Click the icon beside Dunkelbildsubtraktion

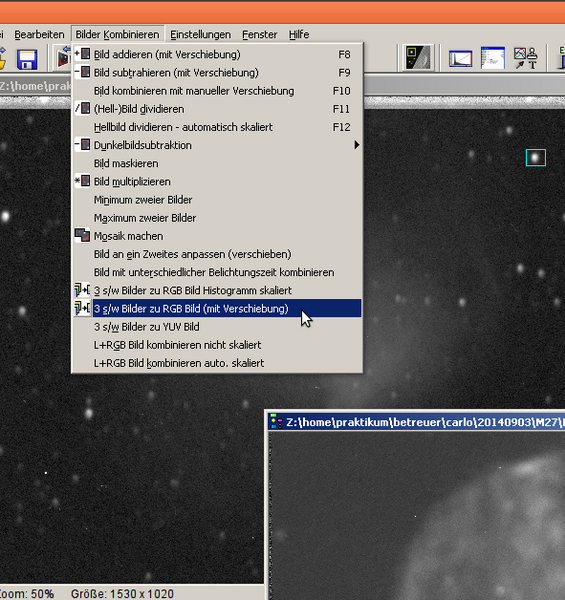click(82, 145)
